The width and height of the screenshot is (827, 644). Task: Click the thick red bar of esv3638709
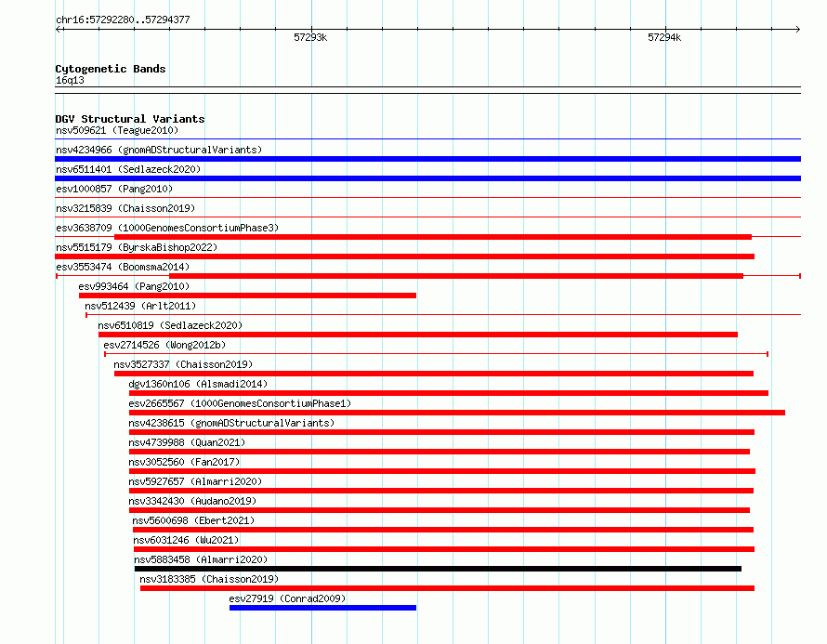[433, 237]
